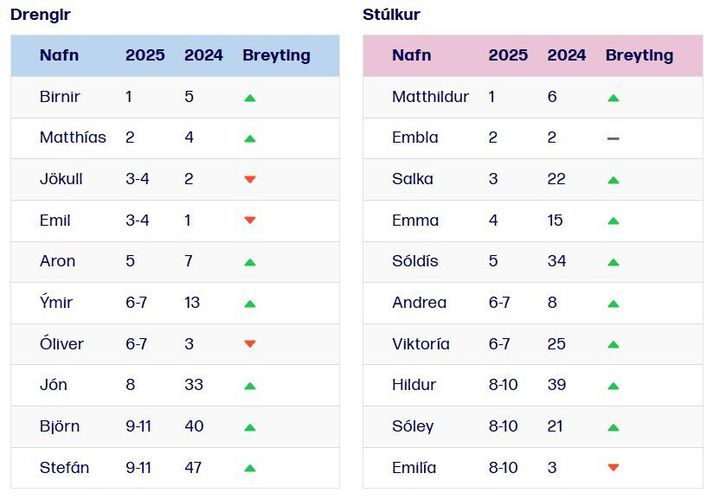Click the green up arrow for Stefán

coord(250,467)
